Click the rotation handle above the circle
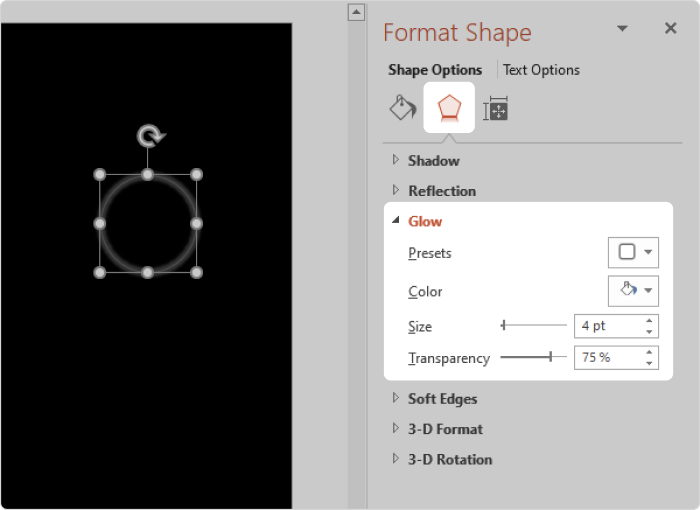Image resolution: width=700 pixels, height=510 pixels. click(150, 136)
